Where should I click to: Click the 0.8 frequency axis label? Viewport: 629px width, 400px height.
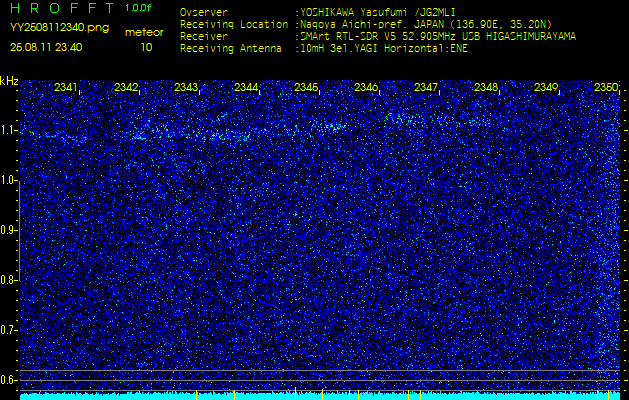[8, 280]
